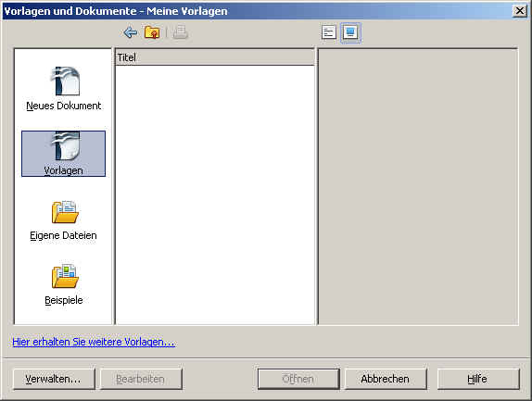This screenshot has width=532, height=401.
Task: Select the highlighted Vorlagen category
Action: pyautogui.click(x=63, y=154)
